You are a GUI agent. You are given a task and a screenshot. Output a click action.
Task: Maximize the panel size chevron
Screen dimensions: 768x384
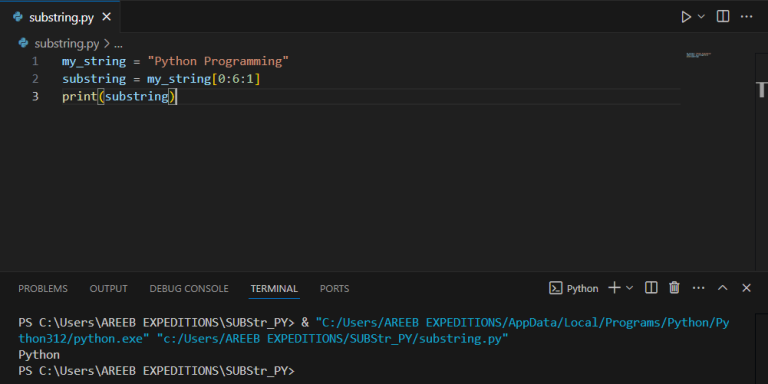(x=722, y=288)
